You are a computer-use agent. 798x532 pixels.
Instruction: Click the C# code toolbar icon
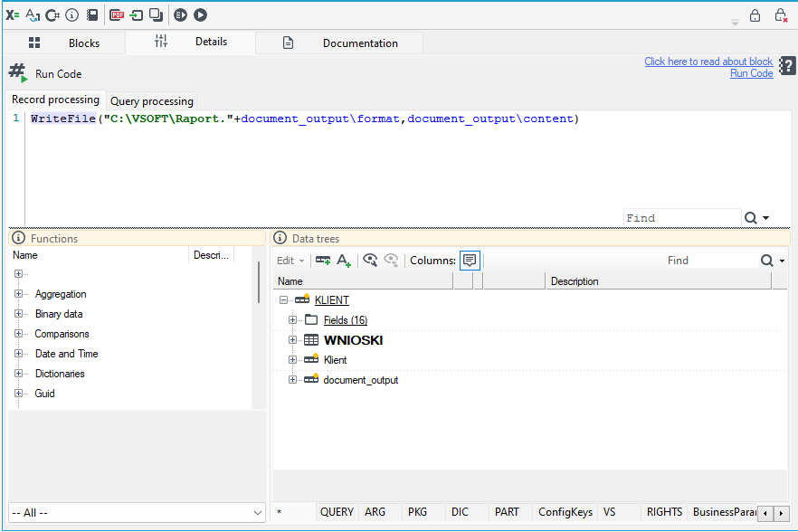52,15
